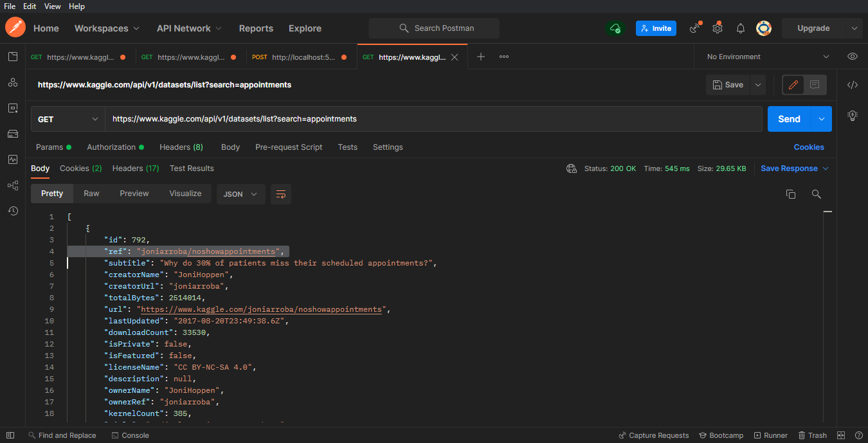Expand the Send button dropdown arrow
The width and height of the screenshot is (868, 443).
pos(822,119)
